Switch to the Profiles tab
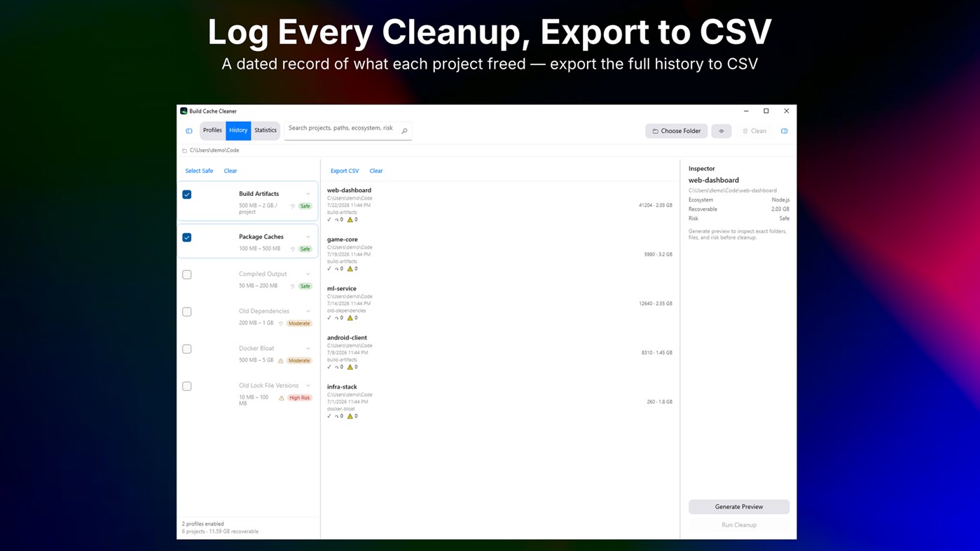The width and height of the screenshot is (980, 551). point(212,130)
